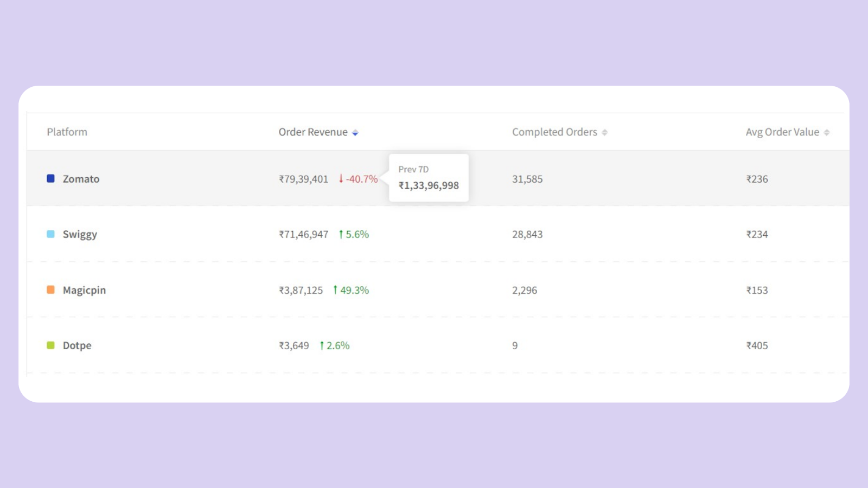Select the Zomato row
Screen dimensions: 868x488
click(x=163, y=179)
